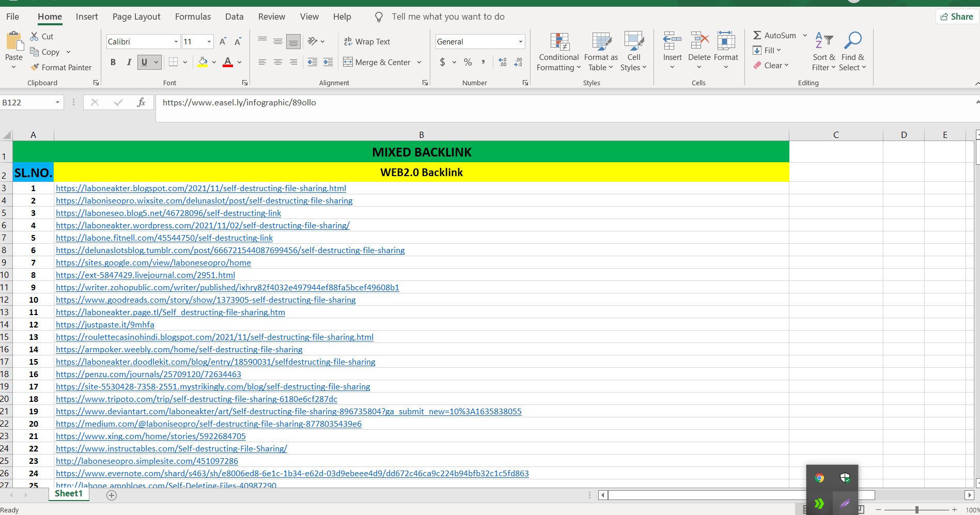This screenshot has width=980, height=515.
Task: Expand the Name Box dropdown arrow
Action: click(57, 102)
